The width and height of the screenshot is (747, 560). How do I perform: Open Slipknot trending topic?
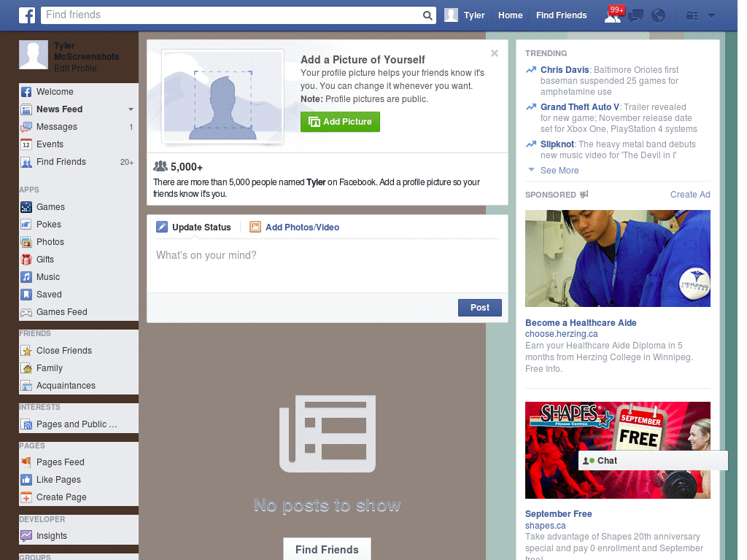(x=557, y=144)
